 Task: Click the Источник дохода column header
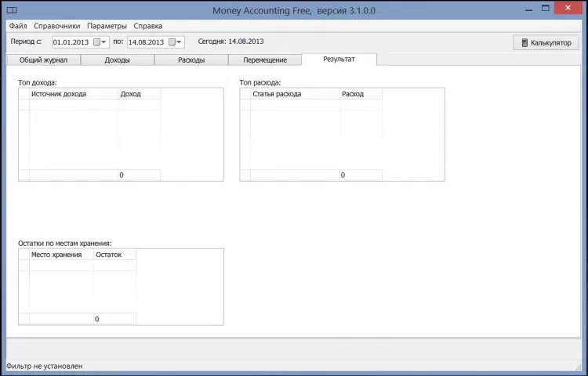coord(74,94)
